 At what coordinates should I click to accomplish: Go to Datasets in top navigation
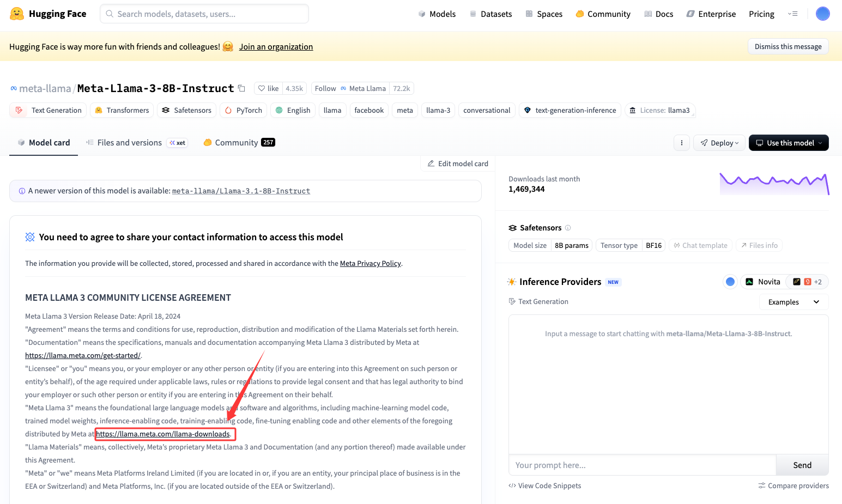point(490,14)
